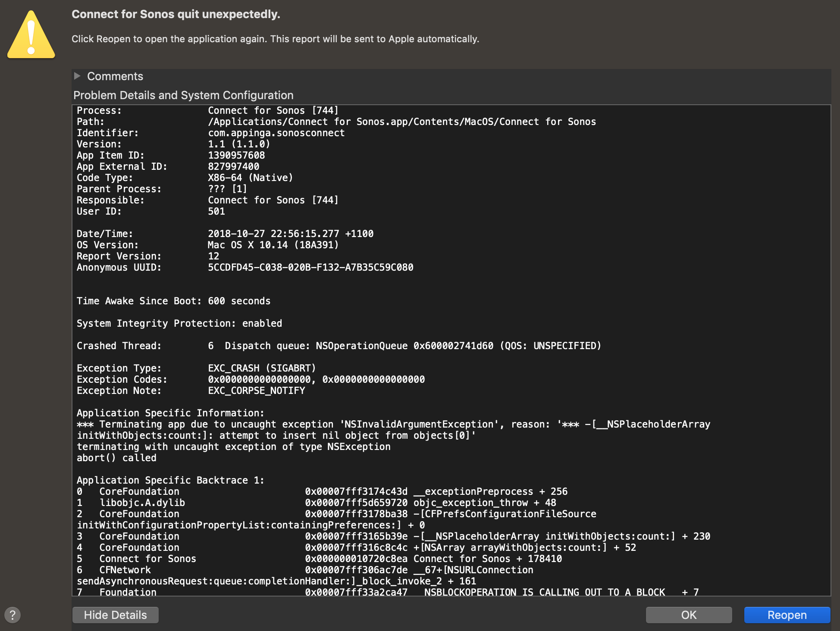Click 'Problem Details and System Configuration' label

click(183, 95)
